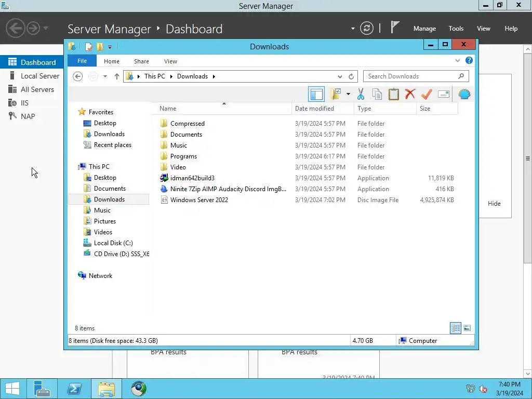Select idman642build3 application file

click(192, 178)
